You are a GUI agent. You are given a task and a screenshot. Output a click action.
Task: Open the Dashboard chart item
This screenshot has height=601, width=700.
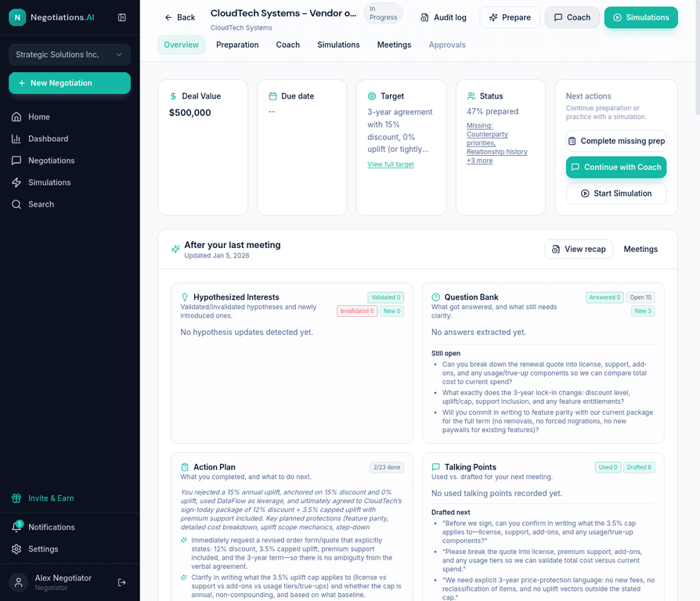click(x=48, y=139)
